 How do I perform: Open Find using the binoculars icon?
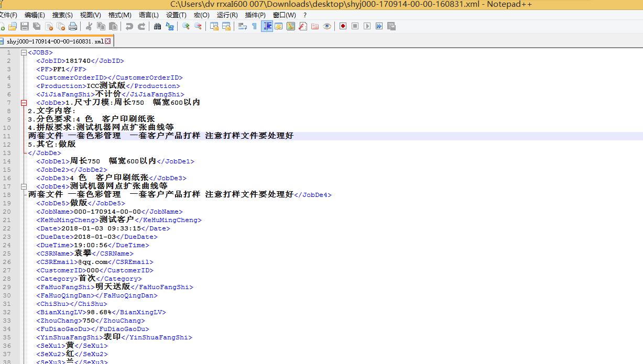(x=157, y=26)
